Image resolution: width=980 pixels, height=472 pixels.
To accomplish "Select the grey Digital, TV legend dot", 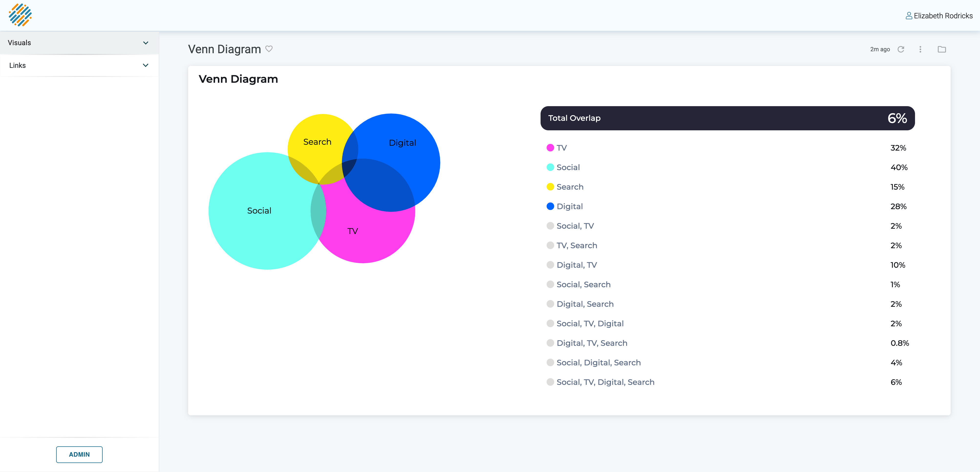I will (x=550, y=265).
